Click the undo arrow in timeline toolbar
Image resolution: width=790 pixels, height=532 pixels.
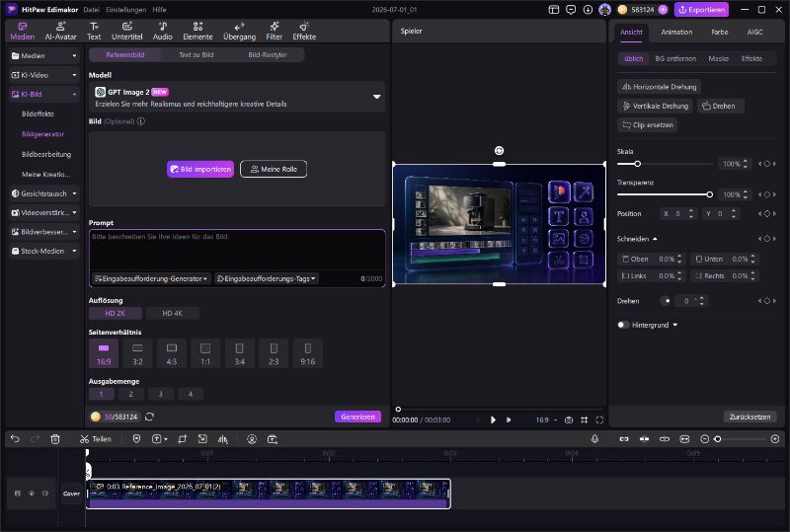click(15, 439)
